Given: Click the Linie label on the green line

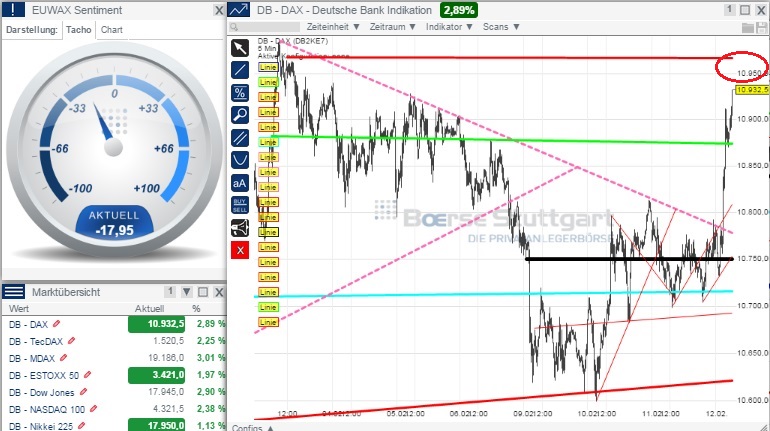Looking at the screenshot, I should 268,142.
